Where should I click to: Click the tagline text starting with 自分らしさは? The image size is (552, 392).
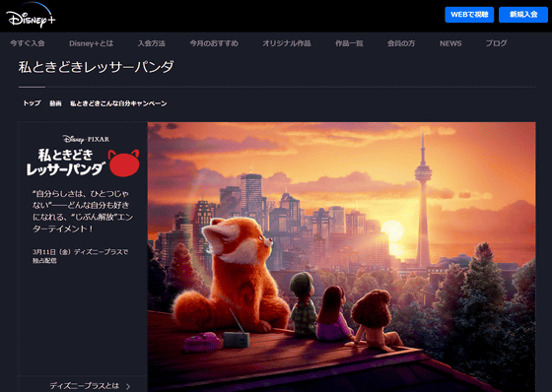tap(83, 211)
